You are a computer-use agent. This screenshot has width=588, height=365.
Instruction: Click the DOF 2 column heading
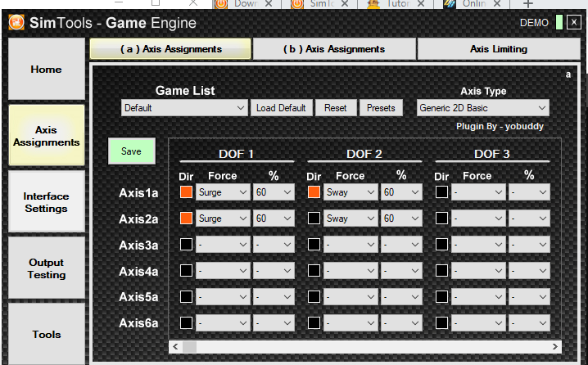point(364,154)
